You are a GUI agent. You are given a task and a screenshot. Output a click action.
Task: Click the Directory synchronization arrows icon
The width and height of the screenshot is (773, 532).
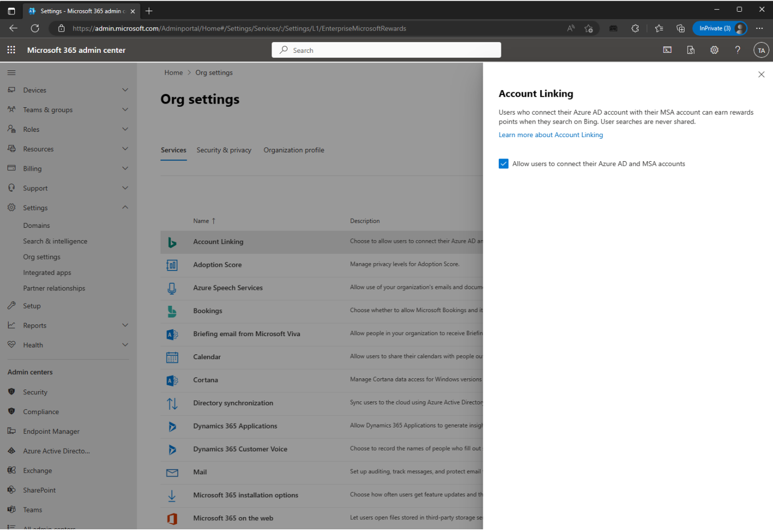(172, 403)
